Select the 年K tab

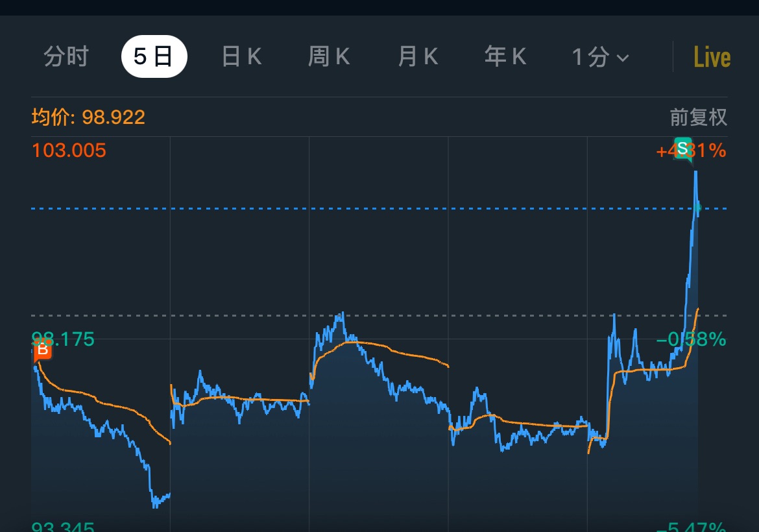coord(505,57)
